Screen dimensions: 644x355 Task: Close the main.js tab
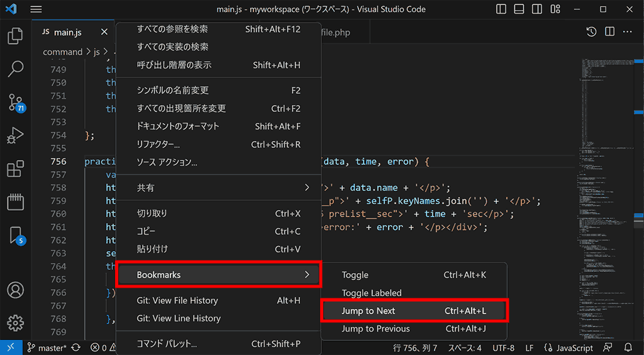[x=104, y=32]
